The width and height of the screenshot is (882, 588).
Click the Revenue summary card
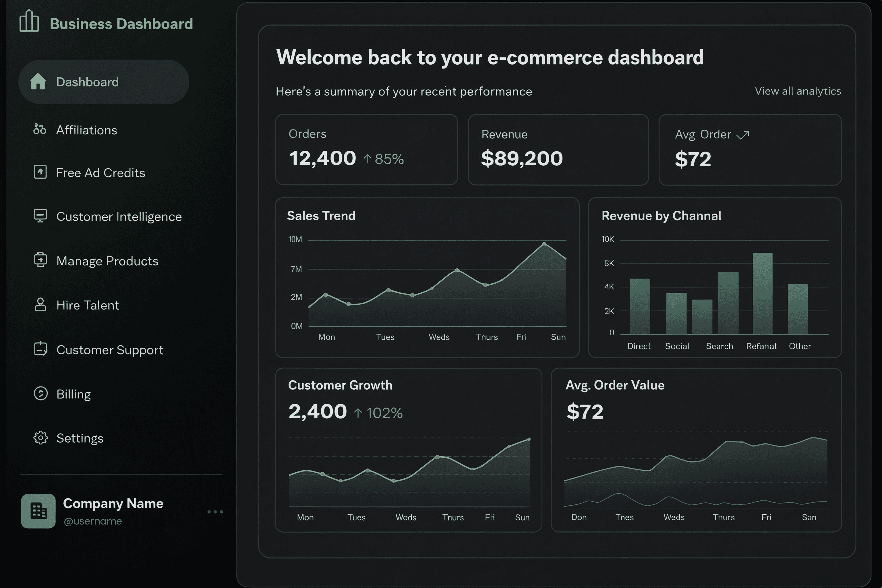click(558, 150)
